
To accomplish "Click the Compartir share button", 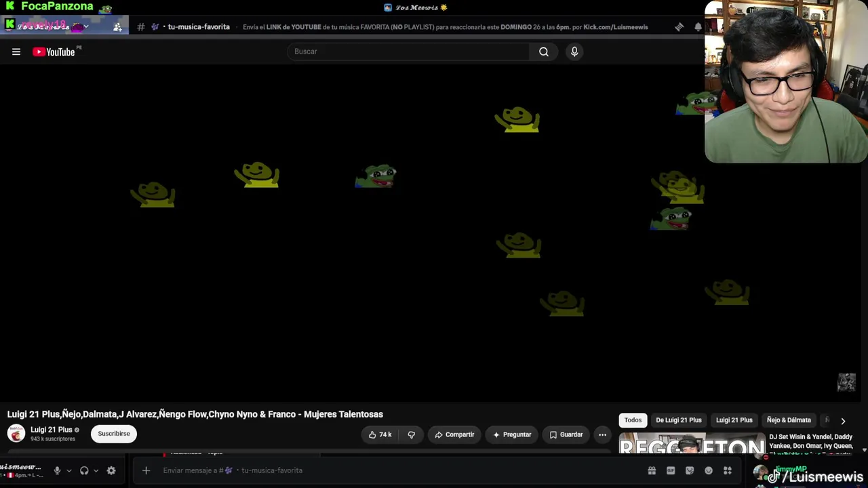I will (x=454, y=434).
